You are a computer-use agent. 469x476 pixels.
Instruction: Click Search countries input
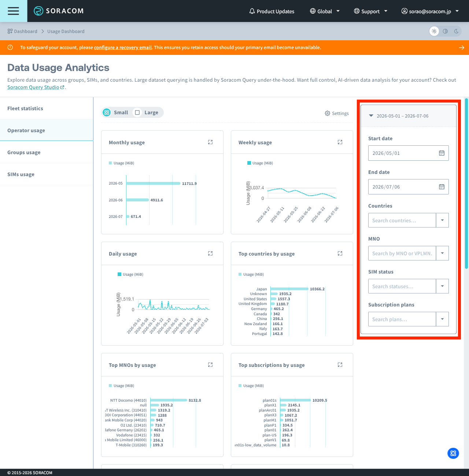click(402, 220)
